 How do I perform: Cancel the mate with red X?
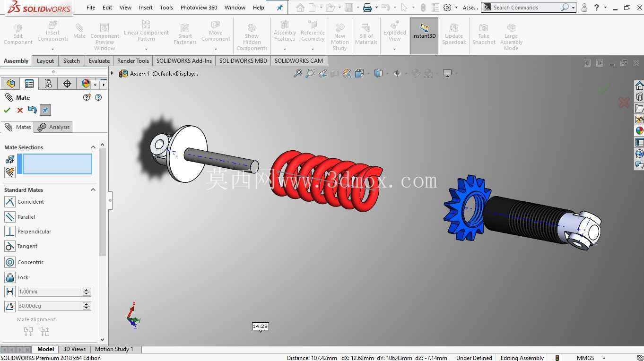coord(20,110)
